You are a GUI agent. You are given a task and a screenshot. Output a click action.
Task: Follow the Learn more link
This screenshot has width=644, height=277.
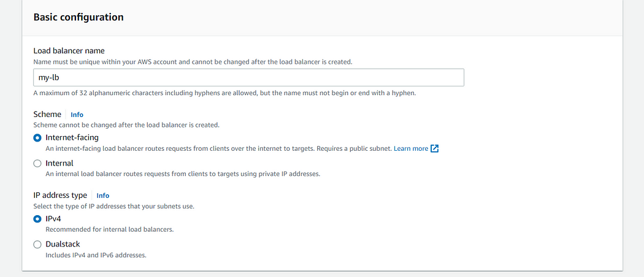pyautogui.click(x=411, y=148)
